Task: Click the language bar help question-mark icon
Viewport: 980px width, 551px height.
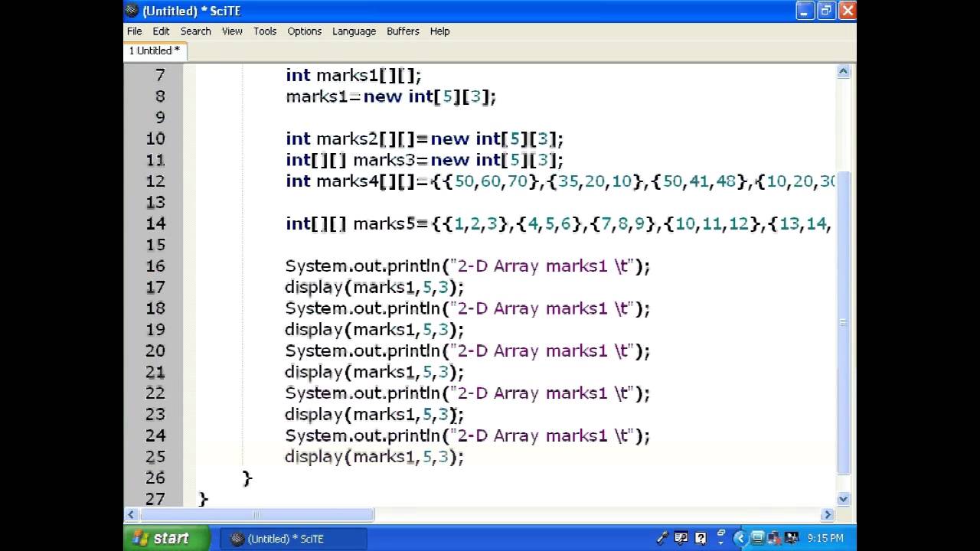Action: point(700,538)
